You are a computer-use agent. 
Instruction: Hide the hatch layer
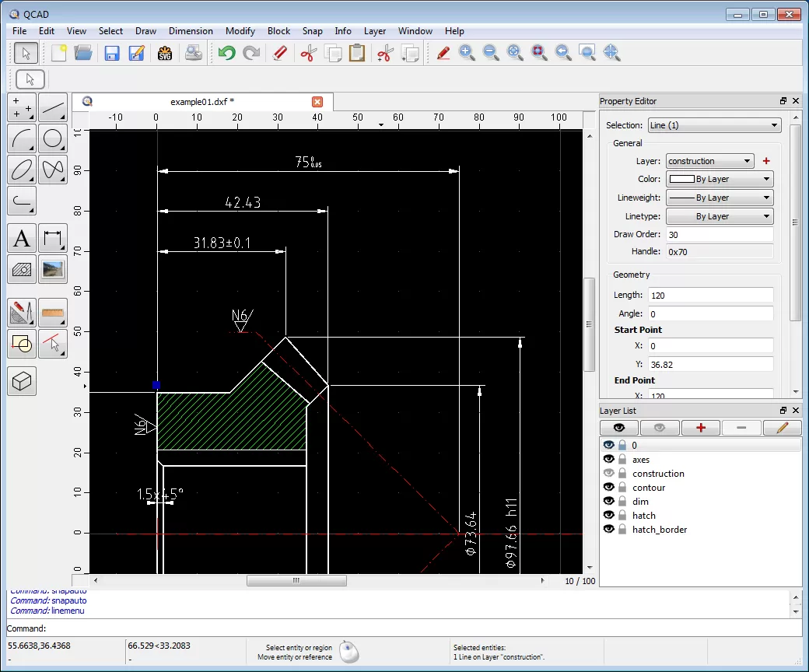[x=609, y=515]
